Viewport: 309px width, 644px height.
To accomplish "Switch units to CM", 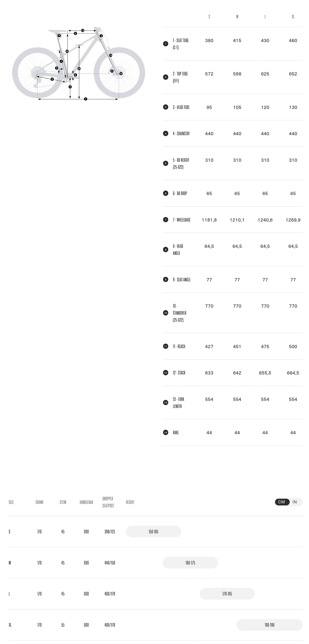I will tap(282, 502).
